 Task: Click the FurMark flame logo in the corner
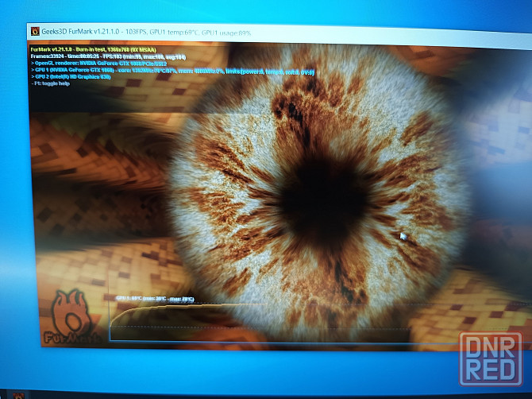click(x=71, y=318)
